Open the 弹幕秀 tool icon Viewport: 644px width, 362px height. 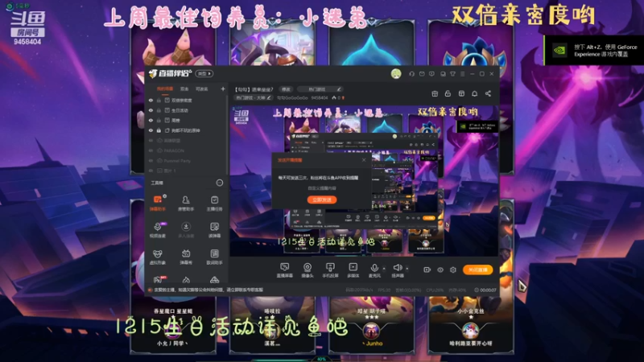pos(186,257)
